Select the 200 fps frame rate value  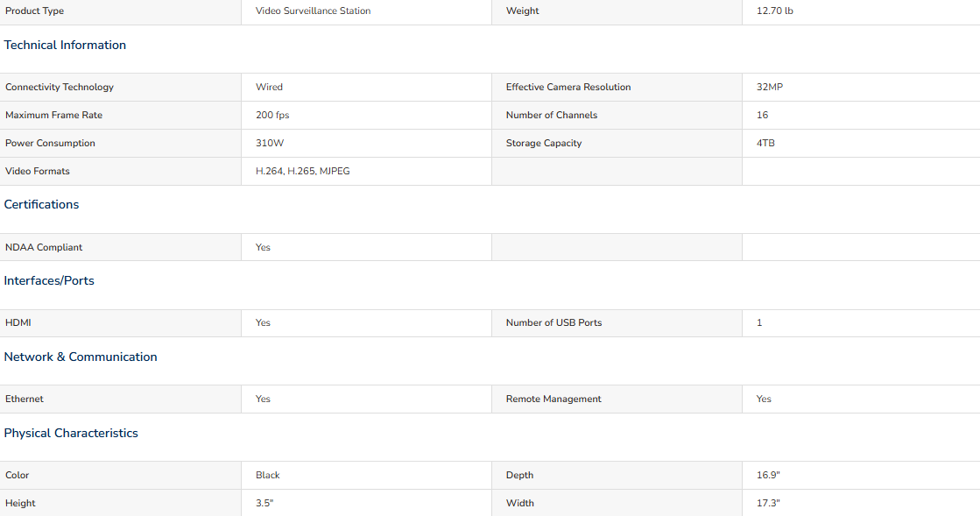pos(272,115)
